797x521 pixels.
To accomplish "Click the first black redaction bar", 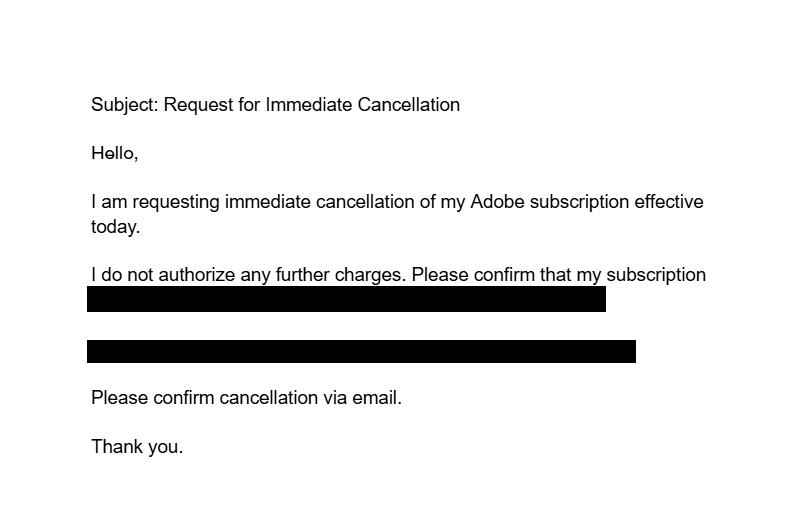I will pyautogui.click(x=346, y=299).
